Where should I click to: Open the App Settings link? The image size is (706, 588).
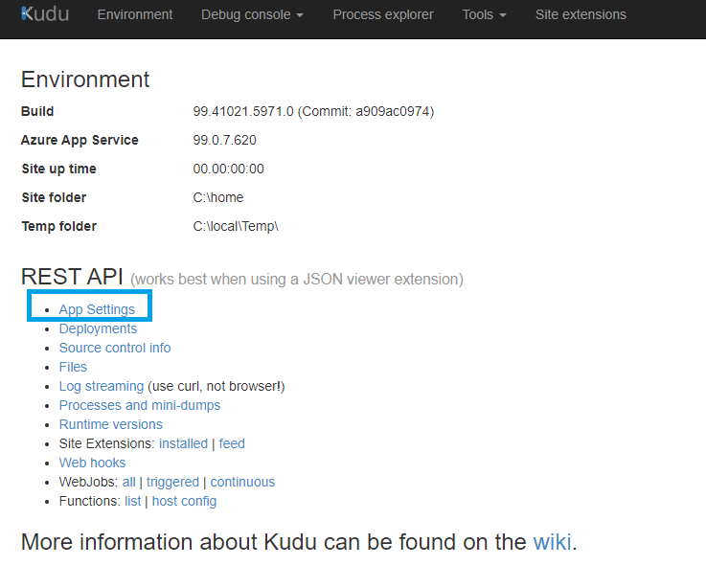coord(97,309)
